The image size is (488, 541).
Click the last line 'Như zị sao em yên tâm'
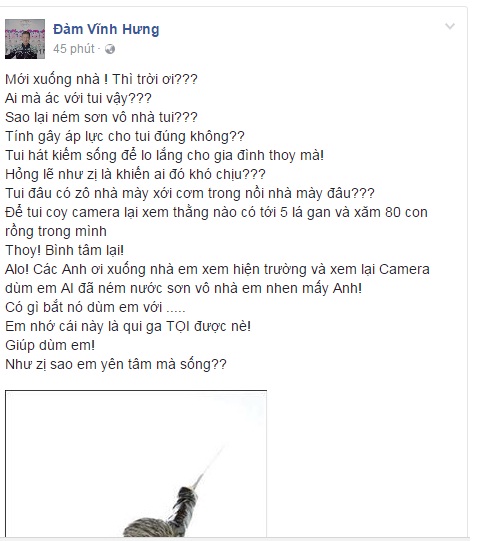tap(116, 364)
